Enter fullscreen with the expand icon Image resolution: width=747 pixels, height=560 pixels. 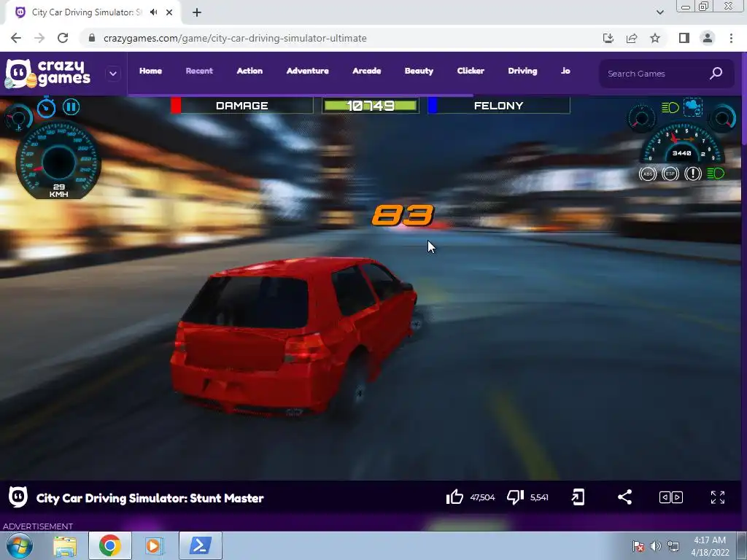click(718, 497)
